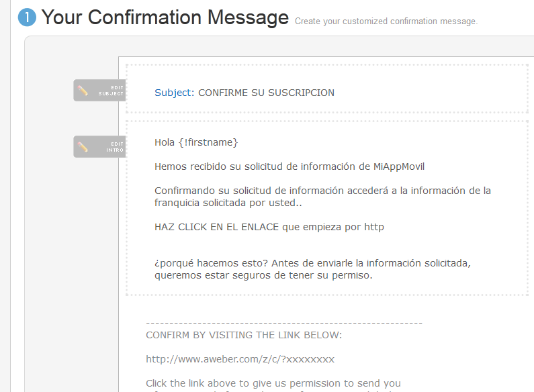The height and width of the screenshot is (392, 534).
Task: Click the "queremos estar seguros" closing line
Action: coord(263,275)
